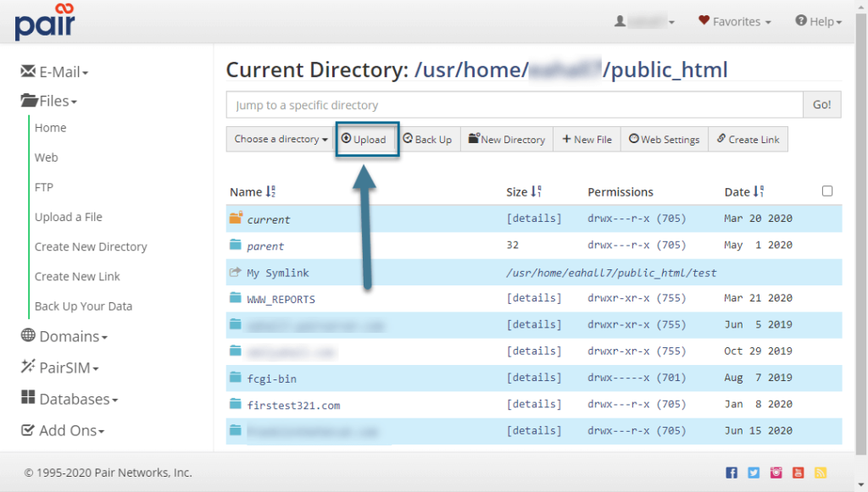Open the Instagram icon in footer
868x492 pixels.
776,473
